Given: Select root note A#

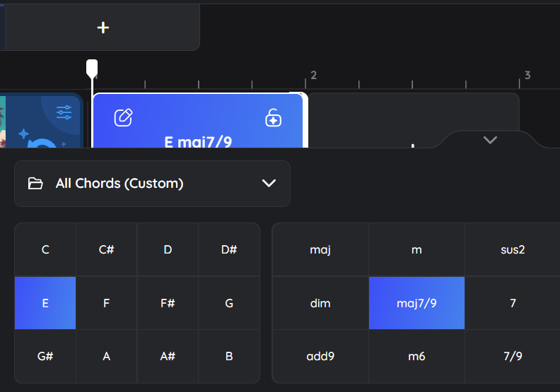Looking at the screenshot, I should (x=168, y=356).
